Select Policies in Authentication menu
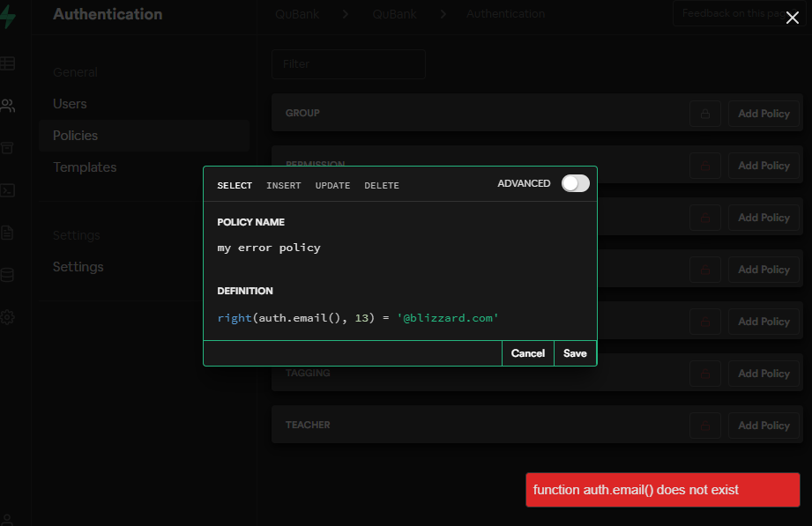Screen dimensions: 812x526 [x=144, y=136]
